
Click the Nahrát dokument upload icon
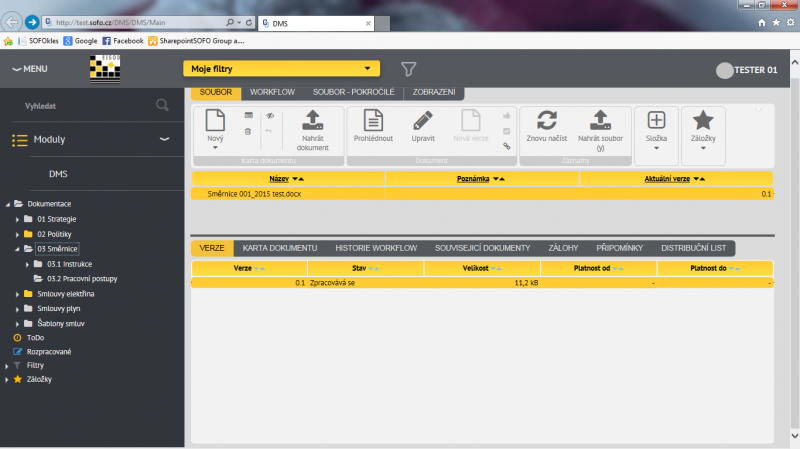tap(313, 122)
